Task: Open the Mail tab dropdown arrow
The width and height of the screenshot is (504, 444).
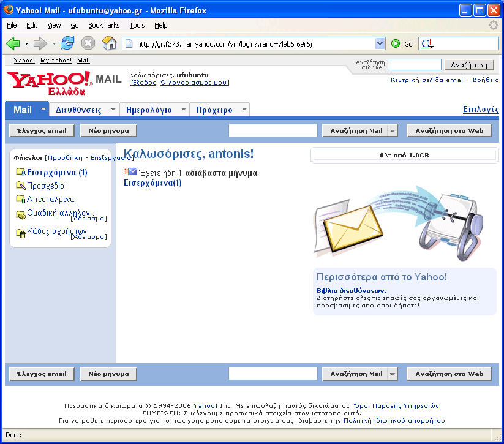Action: 43,109
